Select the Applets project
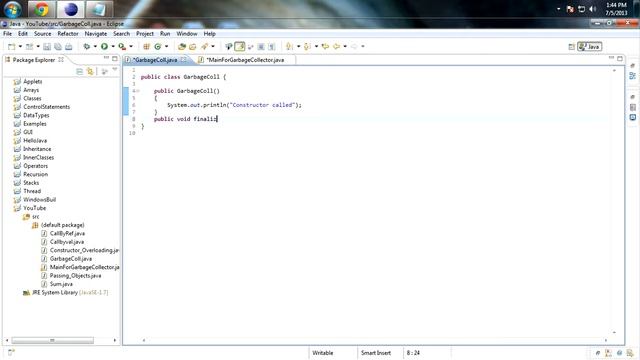This screenshot has width=640, height=360. tap(33, 82)
